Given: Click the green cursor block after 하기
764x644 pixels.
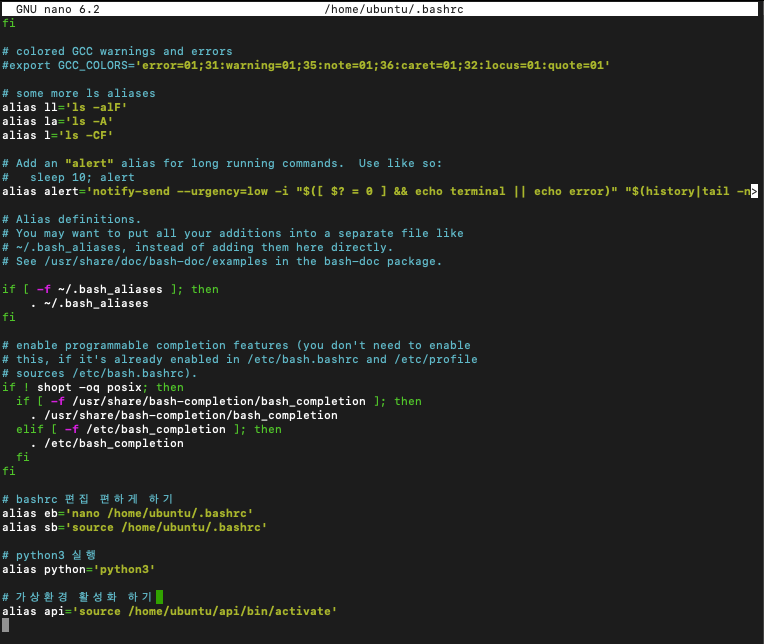Looking at the screenshot, I should click(x=159, y=597).
